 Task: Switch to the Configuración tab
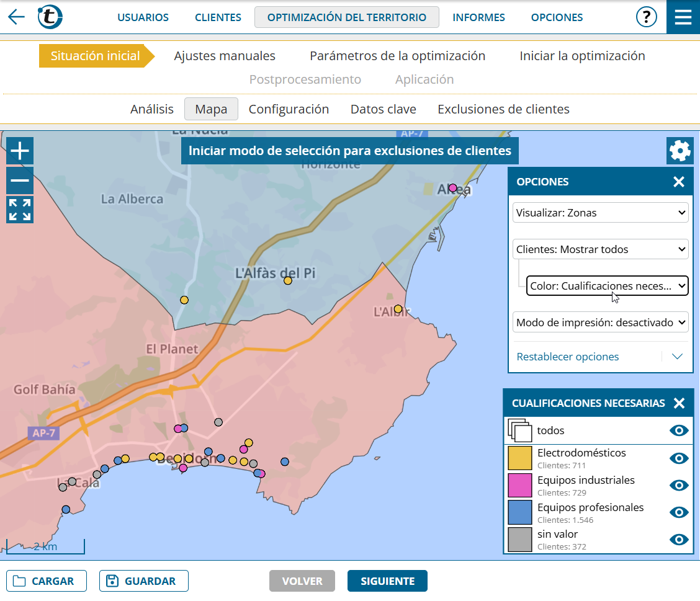[x=289, y=109]
